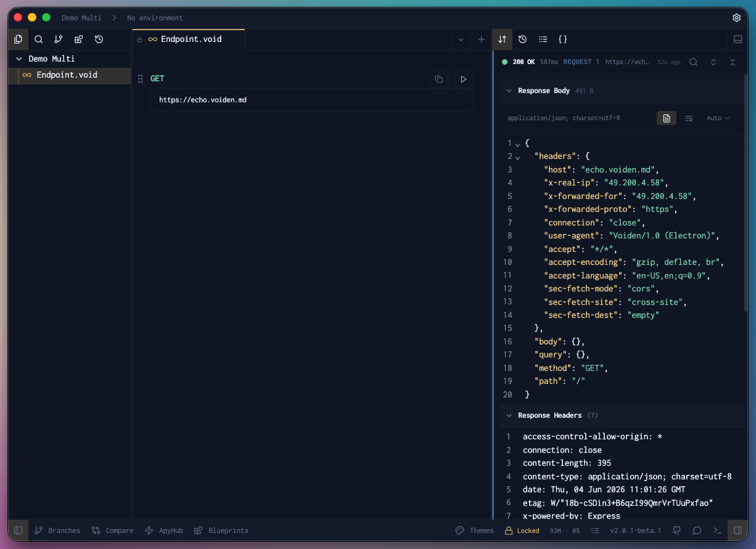Click the URL field https://echo.voiden.md
Screen dimensions: 756x549
(311, 100)
